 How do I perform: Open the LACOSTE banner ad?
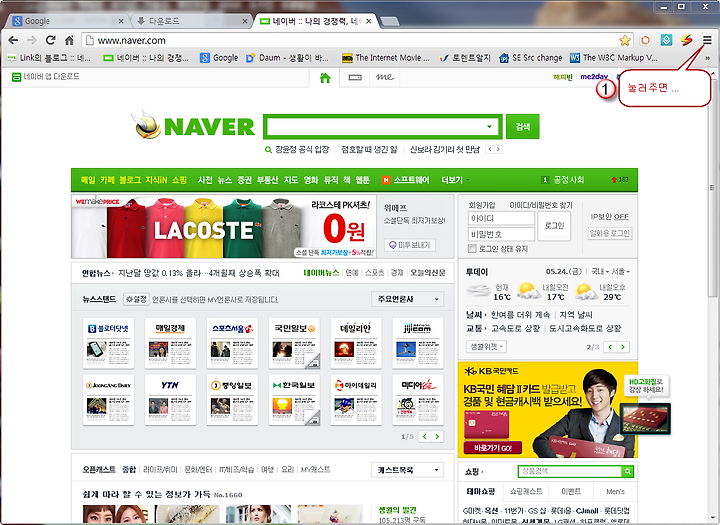(x=224, y=226)
